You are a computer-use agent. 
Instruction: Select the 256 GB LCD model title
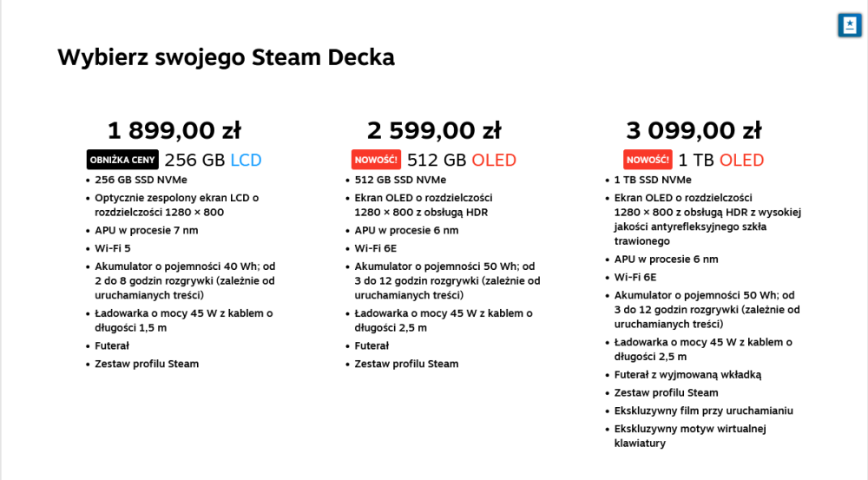pyautogui.click(x=213, y=161)
